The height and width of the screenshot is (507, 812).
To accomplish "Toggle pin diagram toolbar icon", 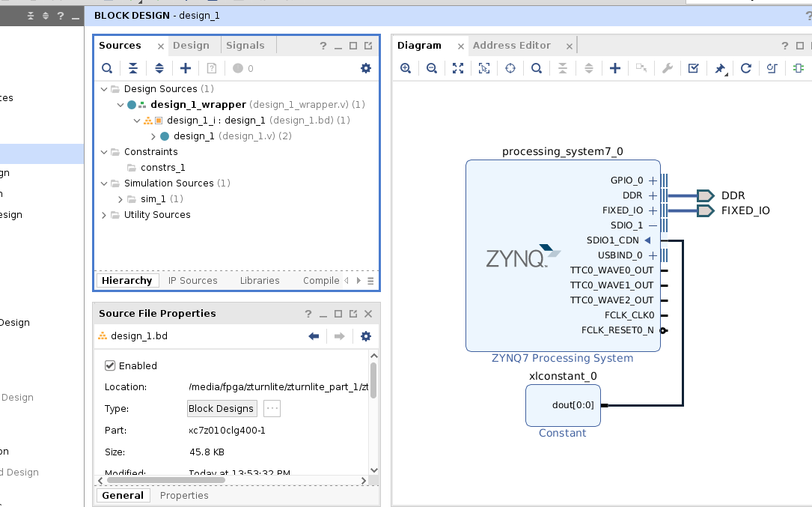I will (x=720, y=68).
